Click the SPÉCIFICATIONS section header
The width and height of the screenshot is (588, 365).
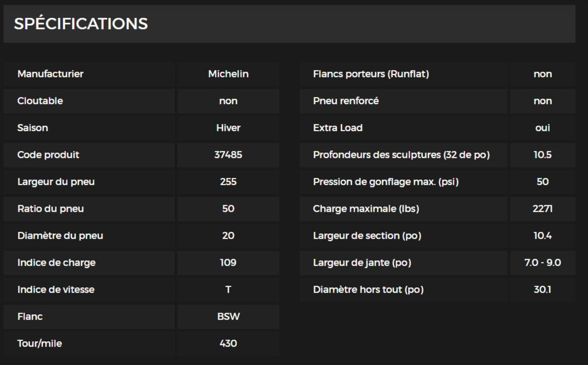point(81,24)
